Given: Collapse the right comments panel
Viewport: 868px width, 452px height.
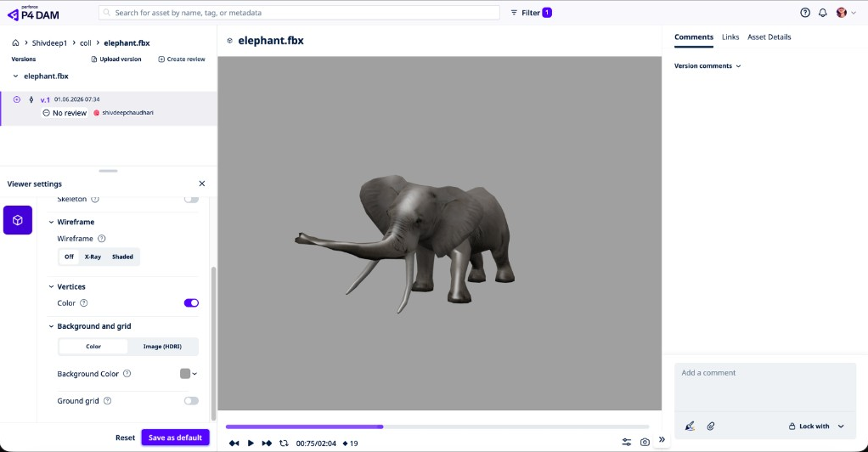Looking at the screenshot, I should (x=662, y=439).
